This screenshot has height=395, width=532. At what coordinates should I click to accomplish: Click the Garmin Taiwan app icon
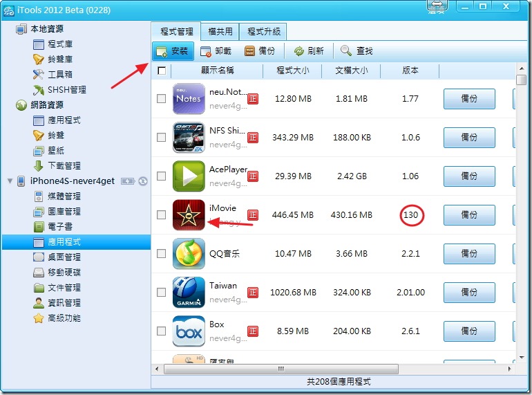coord(189,292)
